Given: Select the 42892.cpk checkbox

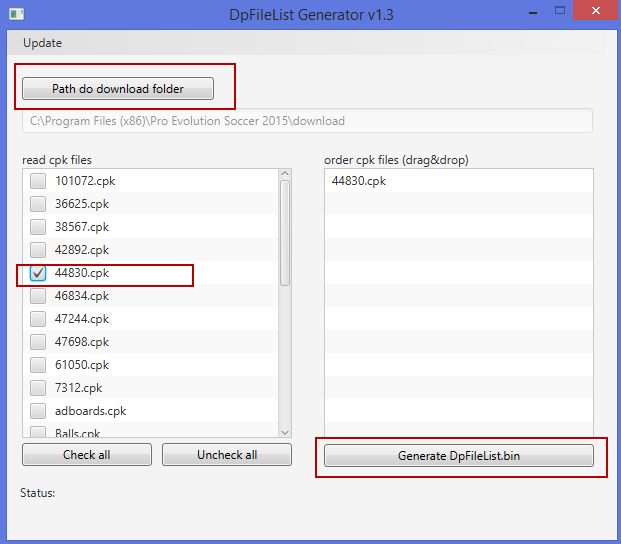Looking at the screenshot, I should (x=38, y=250).
